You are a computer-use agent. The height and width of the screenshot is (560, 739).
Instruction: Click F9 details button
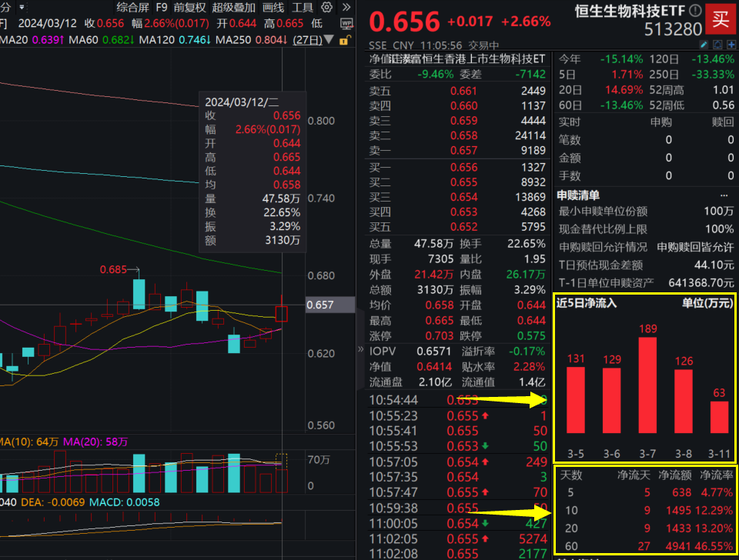pyautogui.click(x=162, y=7)
